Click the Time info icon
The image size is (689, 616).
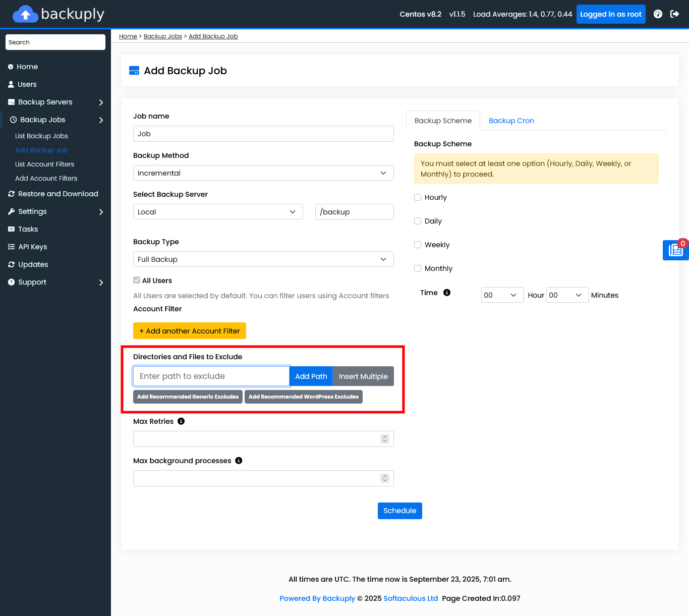[x=447, y=293]
